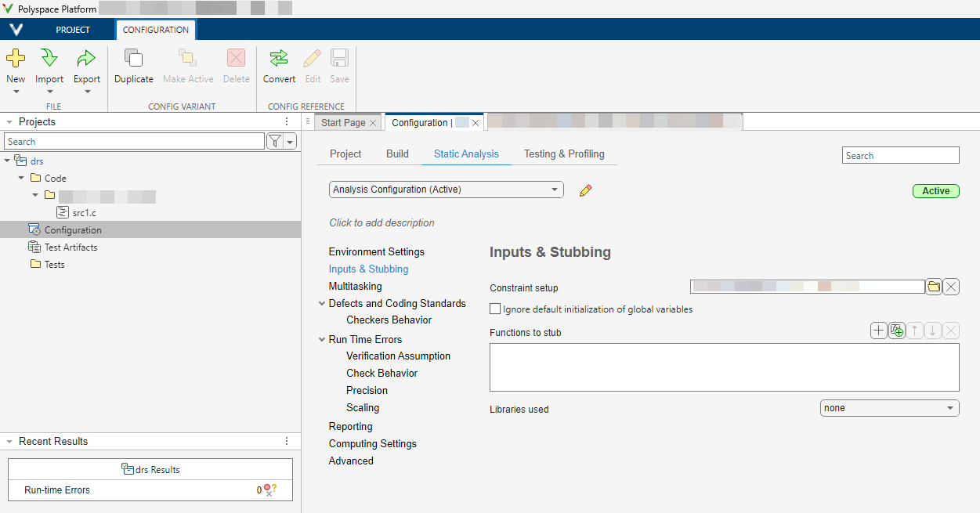980x513 pixels.
Task: Open Environment Settings section
Action: pos(376,252)
